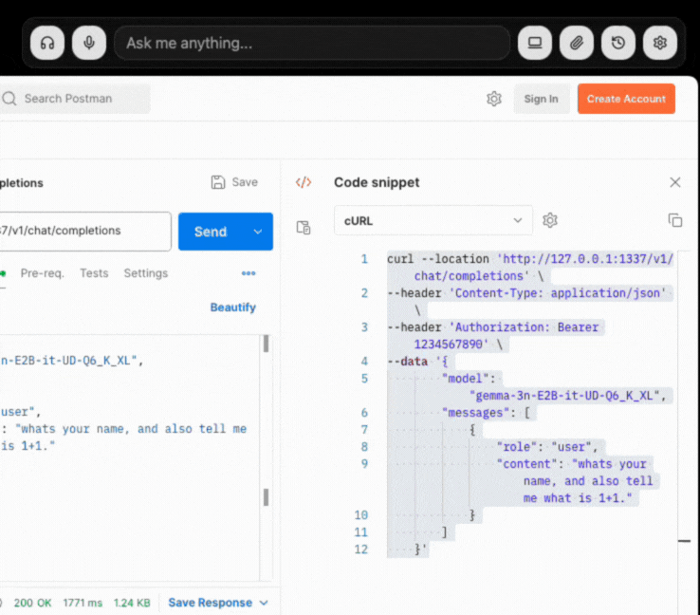Screen dimensions: 700x615
Task: Click the 1771 ms response time
Action: pyautogui.click(x=83, y=603)
